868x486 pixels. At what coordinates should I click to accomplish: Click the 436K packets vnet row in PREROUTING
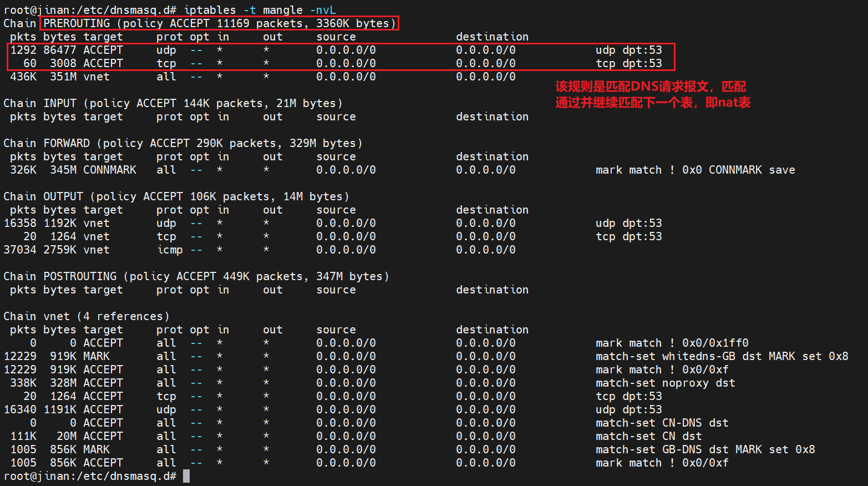click(x=23, y=77)
